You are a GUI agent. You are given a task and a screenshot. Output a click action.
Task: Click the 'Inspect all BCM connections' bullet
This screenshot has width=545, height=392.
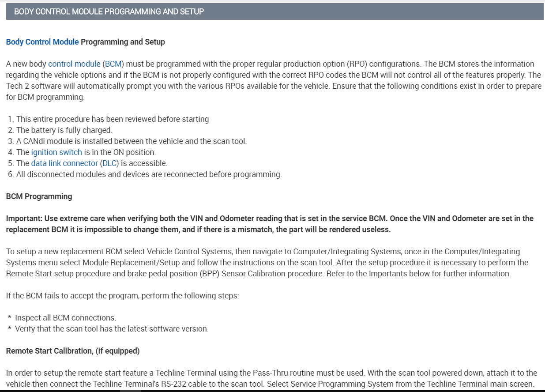click(x=65, y=318)
